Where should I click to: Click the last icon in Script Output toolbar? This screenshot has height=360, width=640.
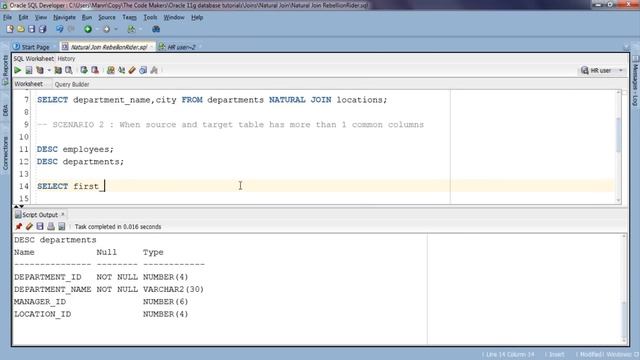(62, 227)
